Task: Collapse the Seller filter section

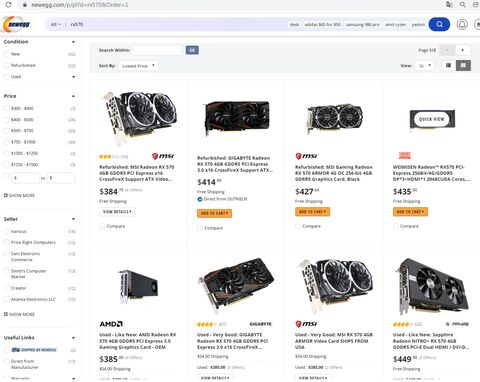Action: pyautogui.click(x=73, y=219)
